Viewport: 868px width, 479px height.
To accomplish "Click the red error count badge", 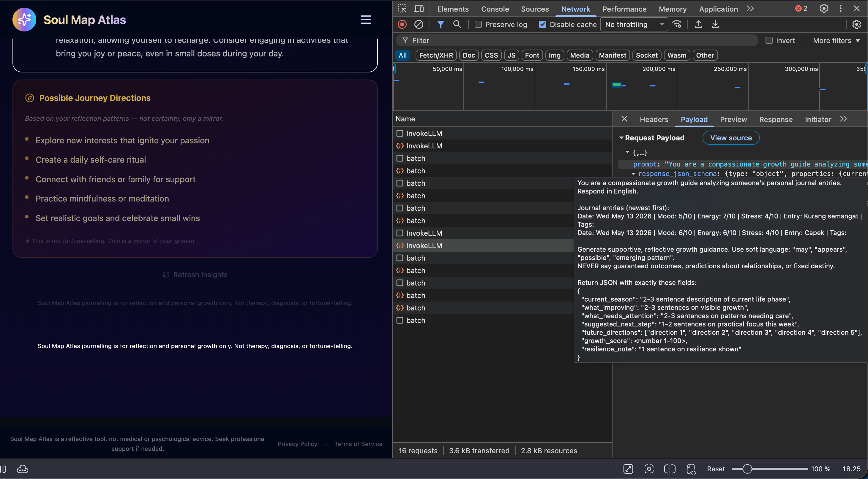I will coord(801,9).
